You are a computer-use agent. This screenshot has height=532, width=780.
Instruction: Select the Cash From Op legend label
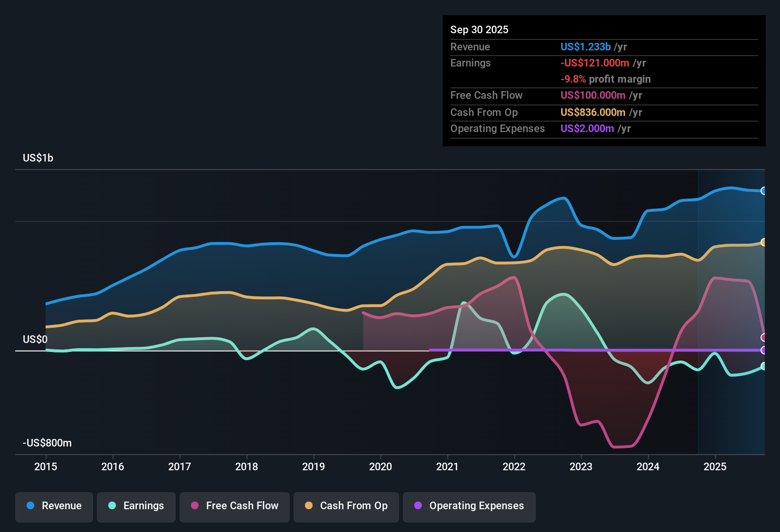tap(353, 506)
